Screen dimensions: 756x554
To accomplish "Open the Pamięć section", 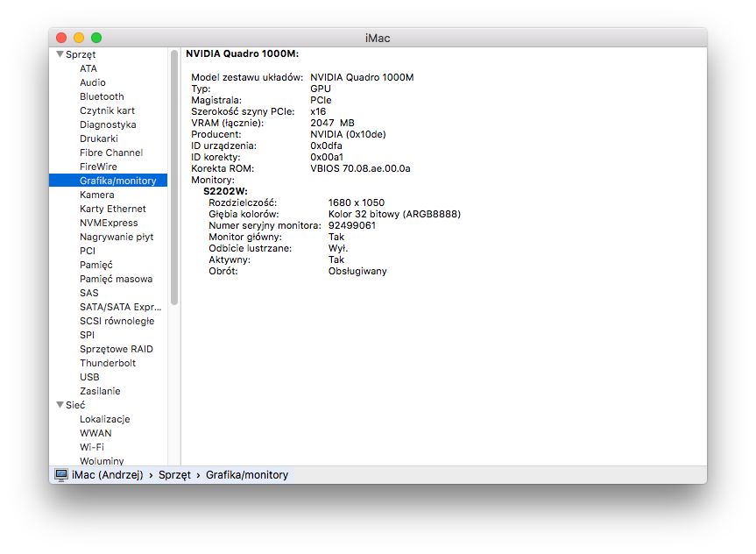I will pyautogui.click(x=96, y=265).
